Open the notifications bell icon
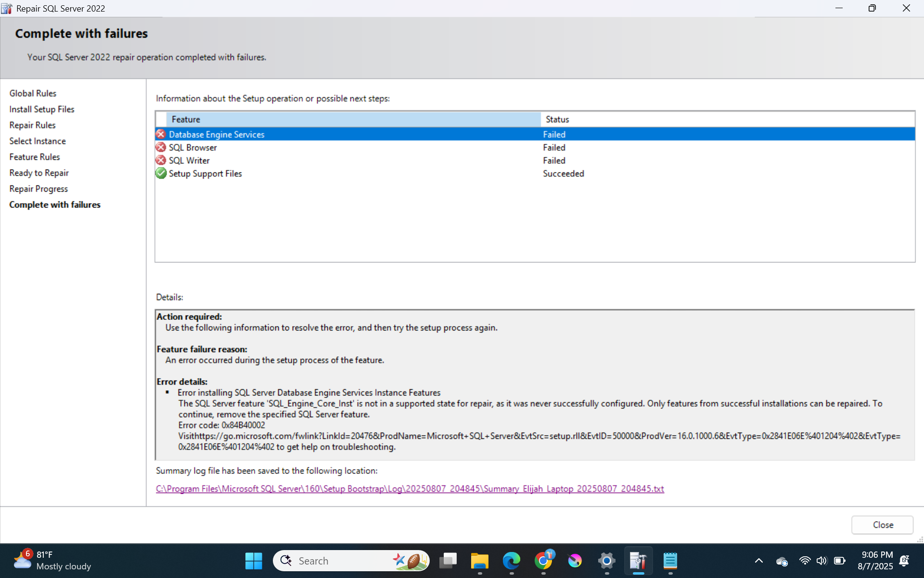924x578 pixels. click(904, 561)
